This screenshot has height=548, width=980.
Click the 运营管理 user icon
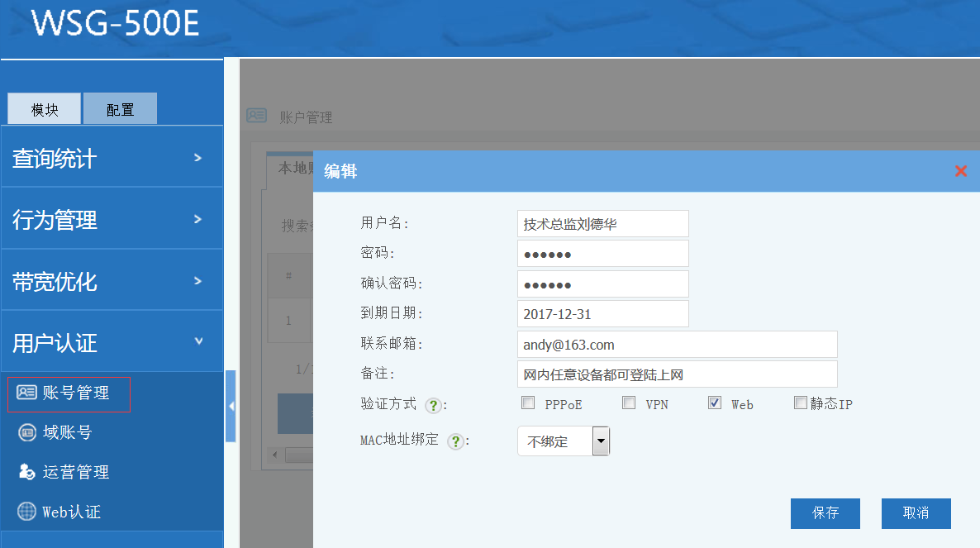pos(26,472)
